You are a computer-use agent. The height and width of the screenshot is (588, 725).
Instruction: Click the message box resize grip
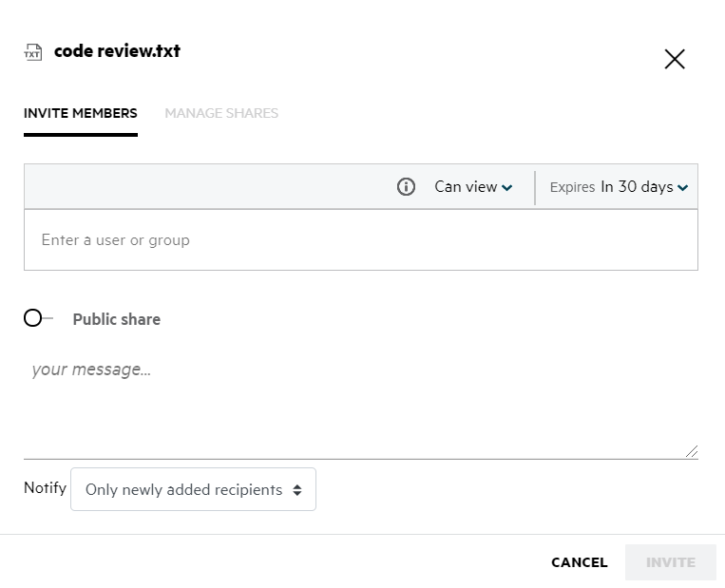[x=692, y=452]
